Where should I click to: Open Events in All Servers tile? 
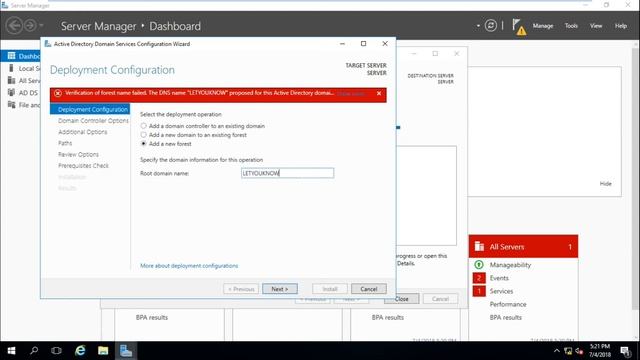click(499, 278)
